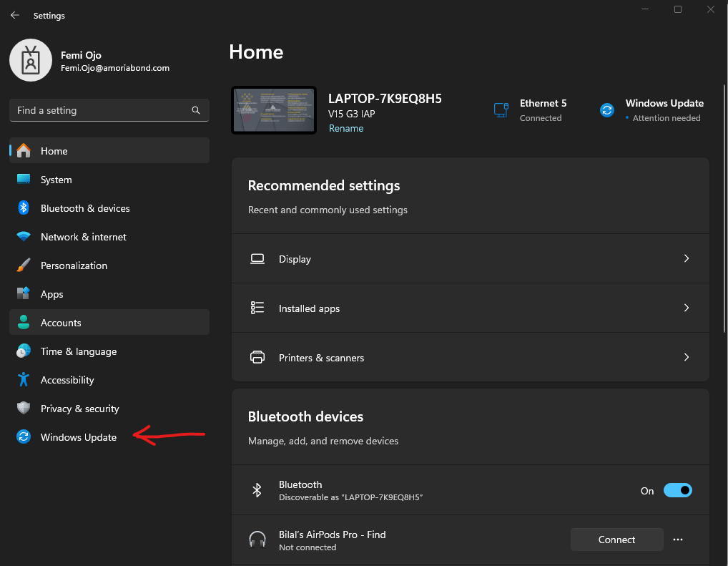The image size is (728, 566).
Task: Open Accessibility settings
Action: coord(109,380)
